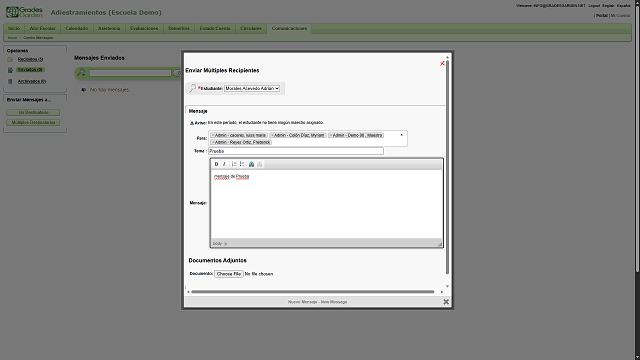640x360 pixels.
Task: Click inside the message body editor
Action: tap(326, 204)
